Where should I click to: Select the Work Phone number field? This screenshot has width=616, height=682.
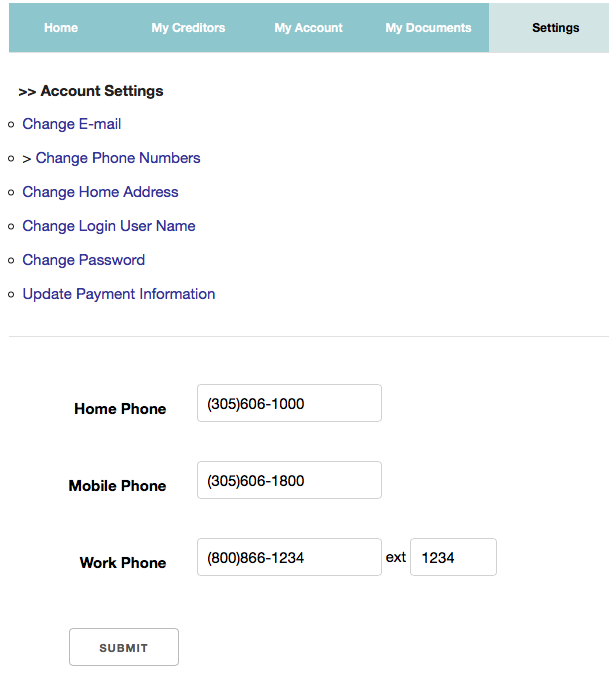tap(289, 557)
